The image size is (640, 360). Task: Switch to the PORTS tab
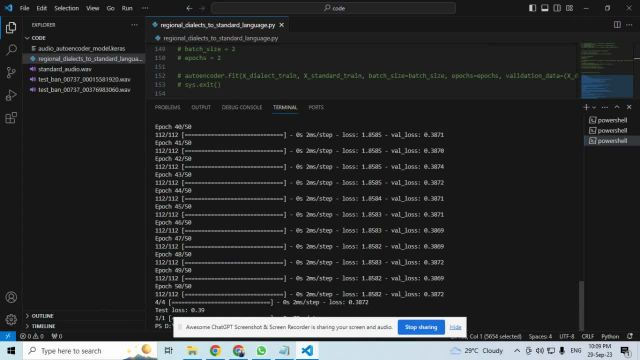coord(316,107)
